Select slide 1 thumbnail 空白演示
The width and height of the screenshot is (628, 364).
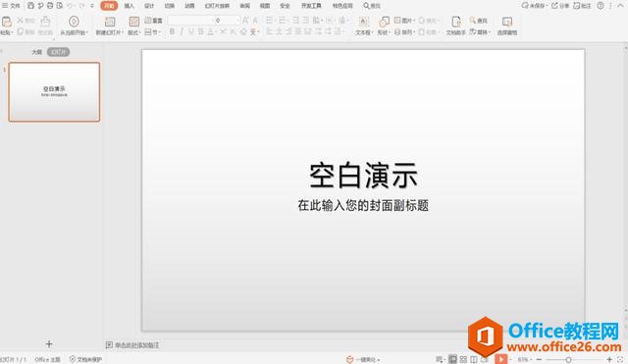(x=55, y=91)
